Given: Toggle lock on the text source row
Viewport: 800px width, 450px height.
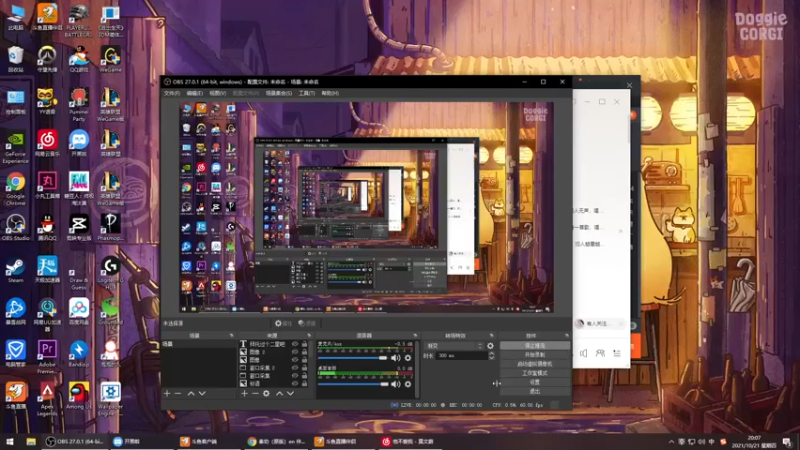Looking at the screenshot, I should coord(305,344).
